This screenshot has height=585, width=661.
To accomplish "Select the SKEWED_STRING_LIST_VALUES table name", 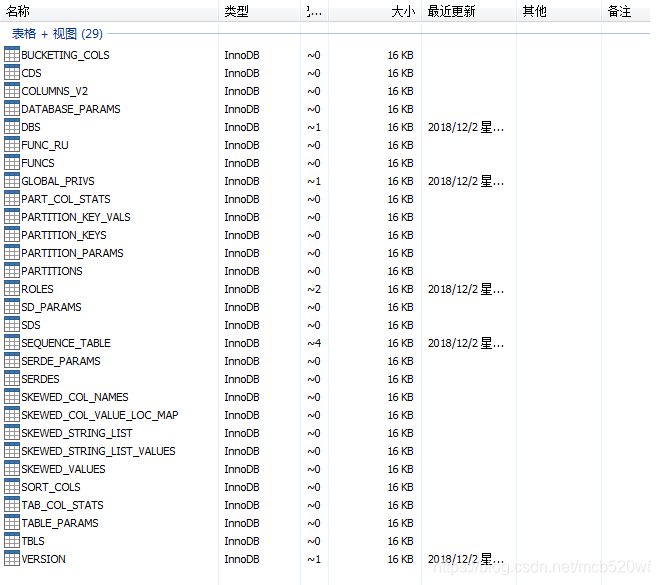I will tap(98, 451).
